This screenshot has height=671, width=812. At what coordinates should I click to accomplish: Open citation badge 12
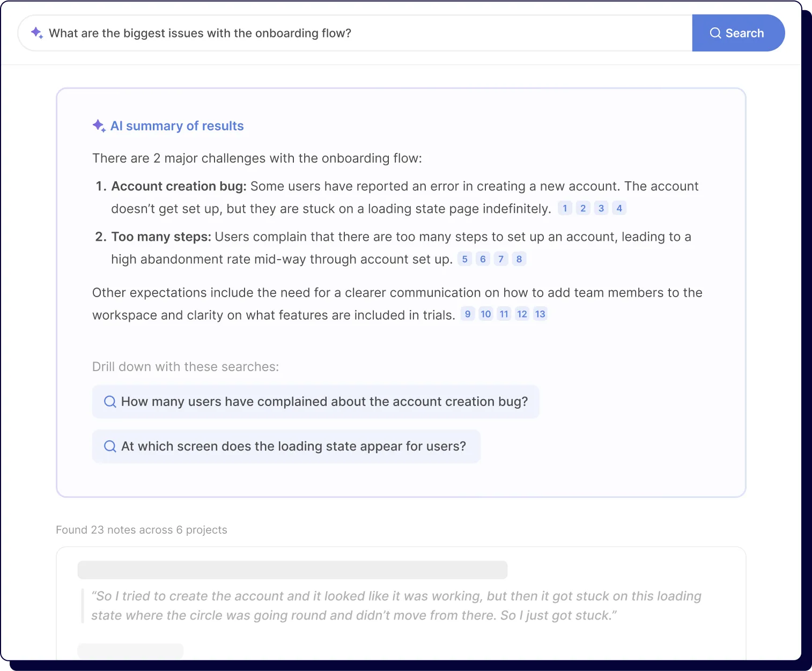pos(522,314)
